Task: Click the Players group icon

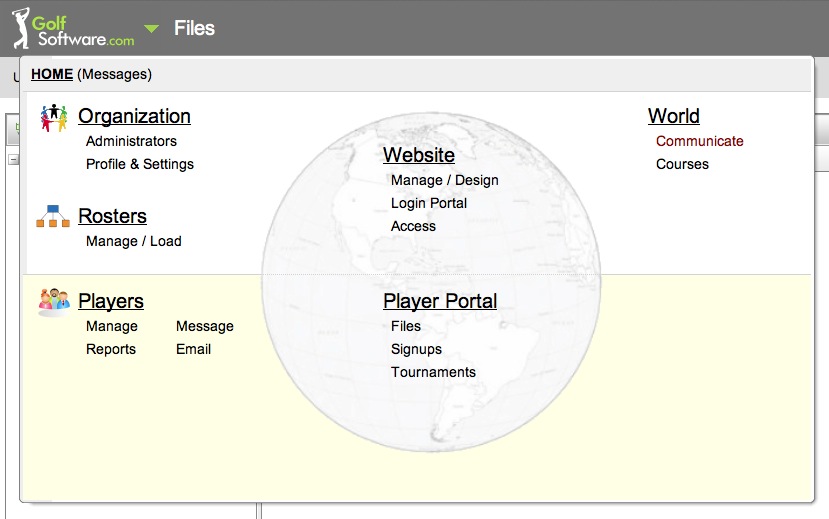Action: (x=53, y=301)
